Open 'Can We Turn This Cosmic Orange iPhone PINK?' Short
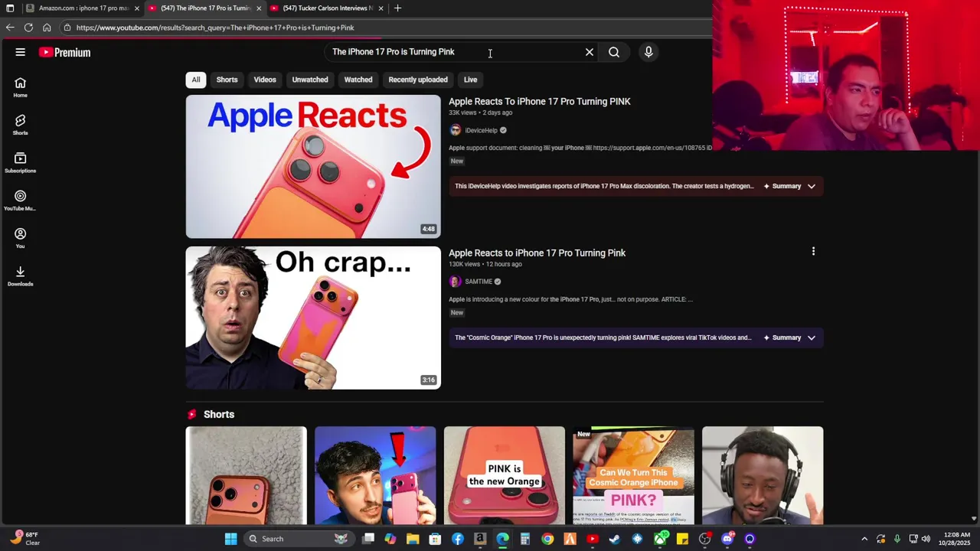The image size is (980, 551). coord(634,475)
